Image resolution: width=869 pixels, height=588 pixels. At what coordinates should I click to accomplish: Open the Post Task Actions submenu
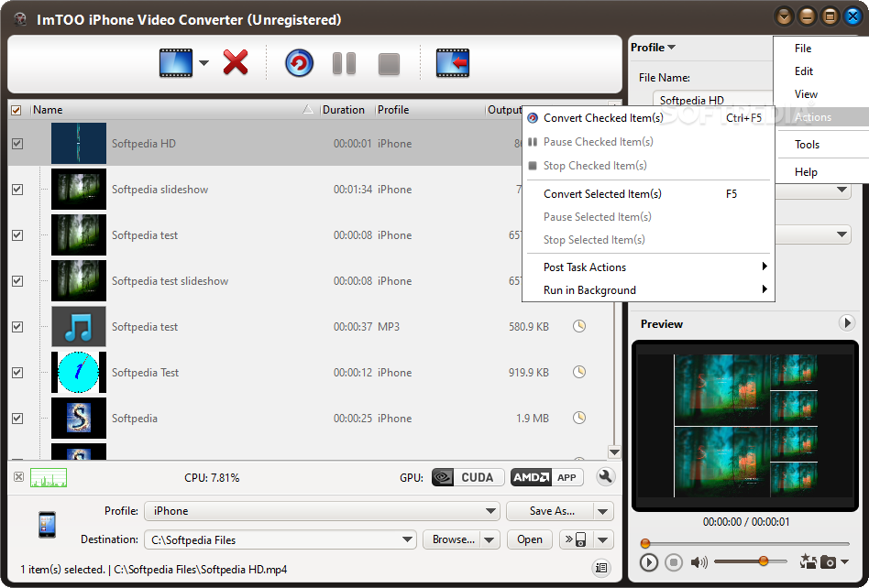(x=648, y=267)
